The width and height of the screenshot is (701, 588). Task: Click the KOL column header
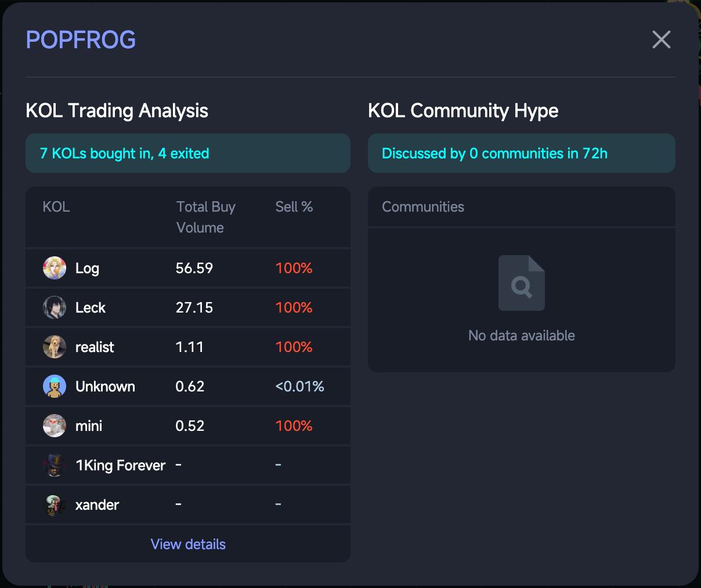coord(56,207)
